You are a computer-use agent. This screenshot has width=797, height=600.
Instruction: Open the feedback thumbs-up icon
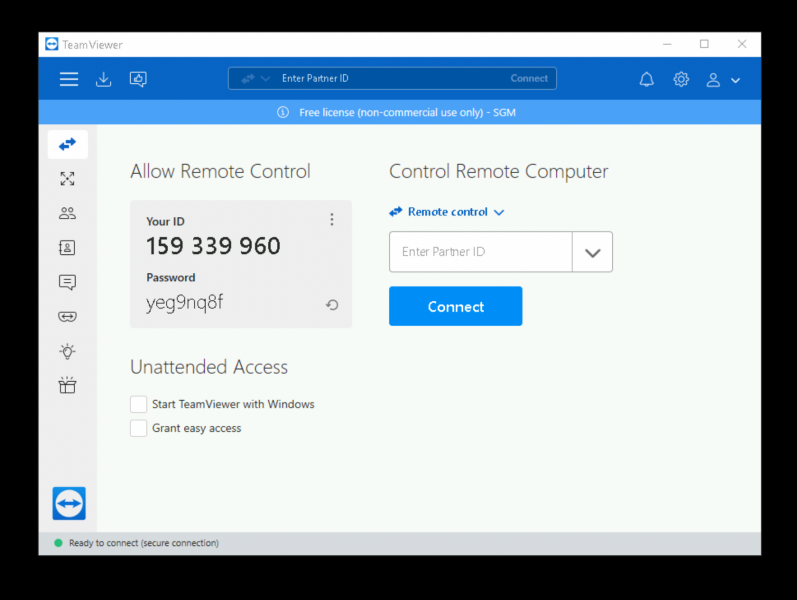(x=138, y=79)
